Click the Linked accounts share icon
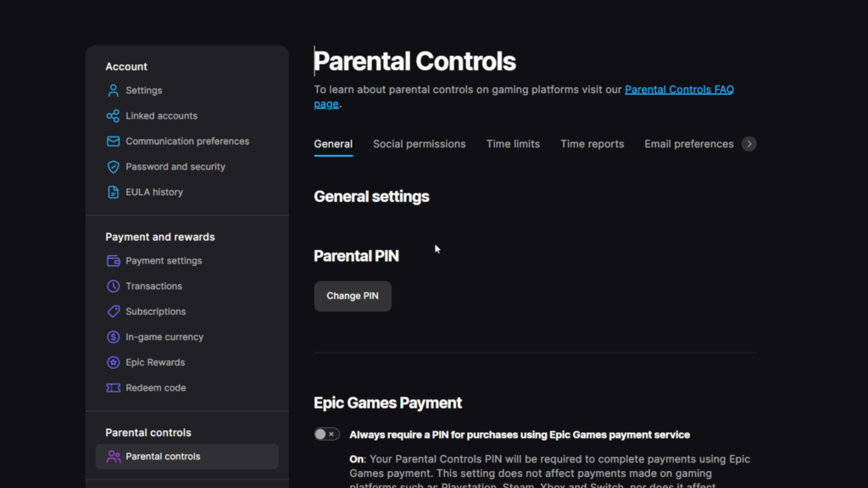 (113, 115)
